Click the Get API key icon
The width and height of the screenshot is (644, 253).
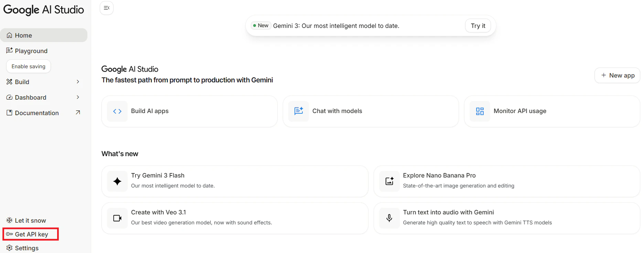pyautogui.click(x=9, y=234)
